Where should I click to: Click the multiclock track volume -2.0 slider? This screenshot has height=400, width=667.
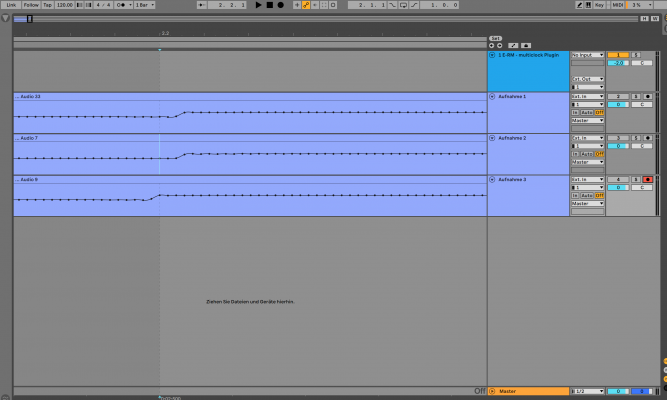(x=618, y=63)
